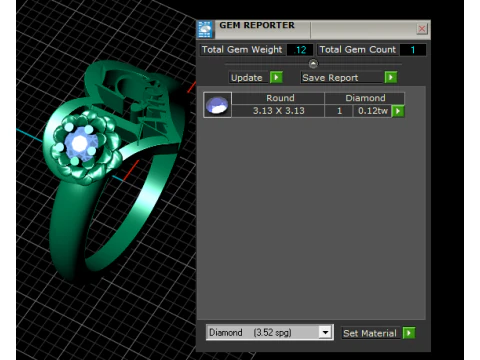
Task: Click the Update label button
Action: [x=249, y=78]
